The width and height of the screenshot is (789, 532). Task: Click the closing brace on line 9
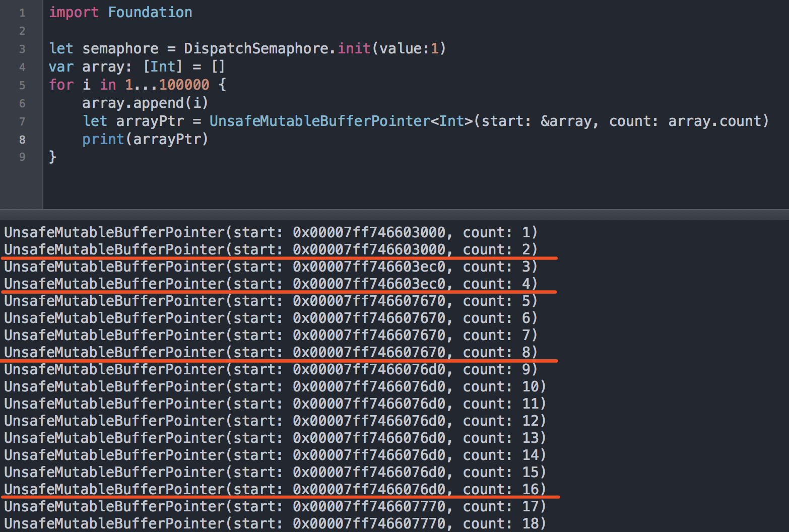[x=52, y=157]
